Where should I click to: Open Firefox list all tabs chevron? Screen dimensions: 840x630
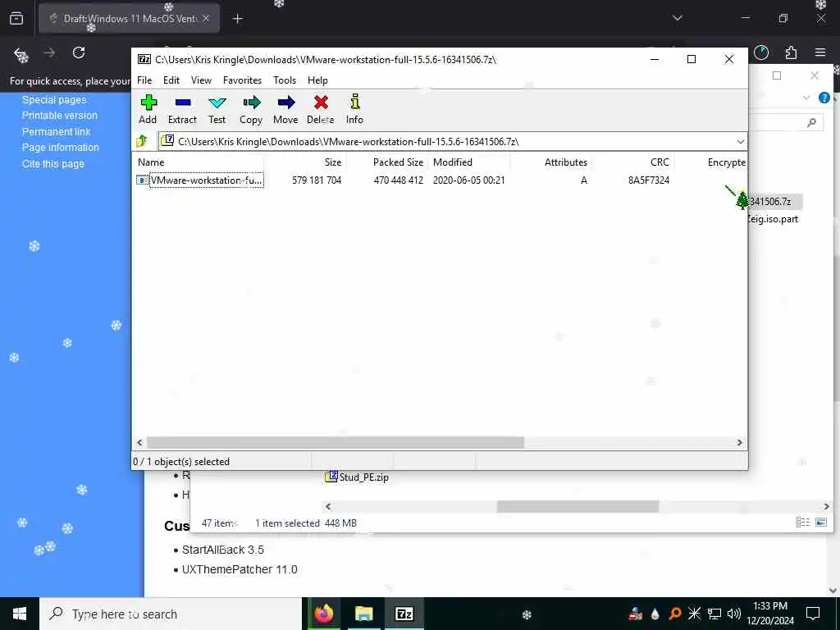click(x=677, y=18)
